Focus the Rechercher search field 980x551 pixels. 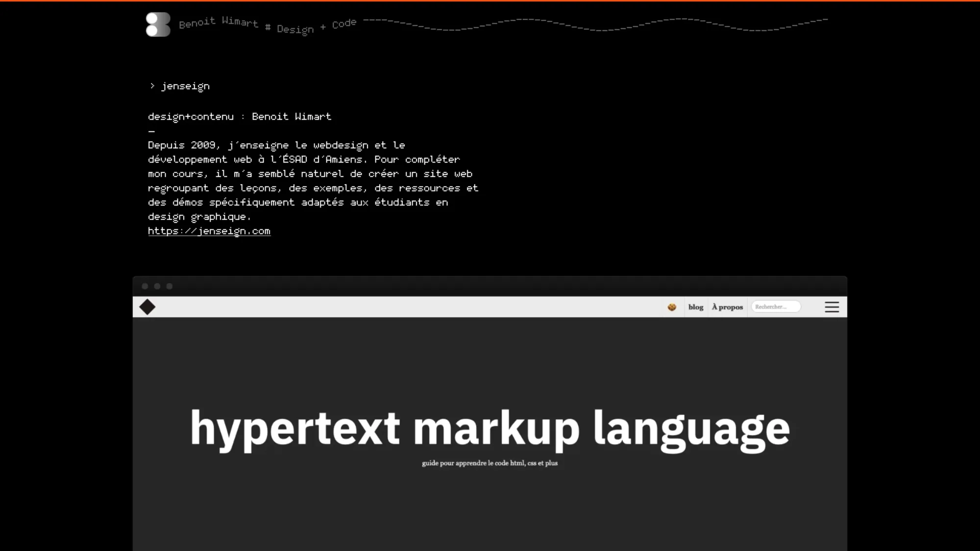coord(776,307)
